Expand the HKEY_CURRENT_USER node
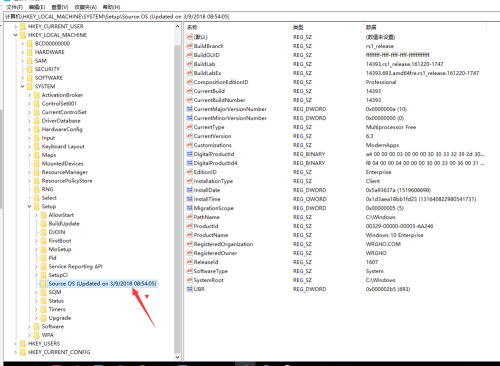 click(x=15, y=26)
